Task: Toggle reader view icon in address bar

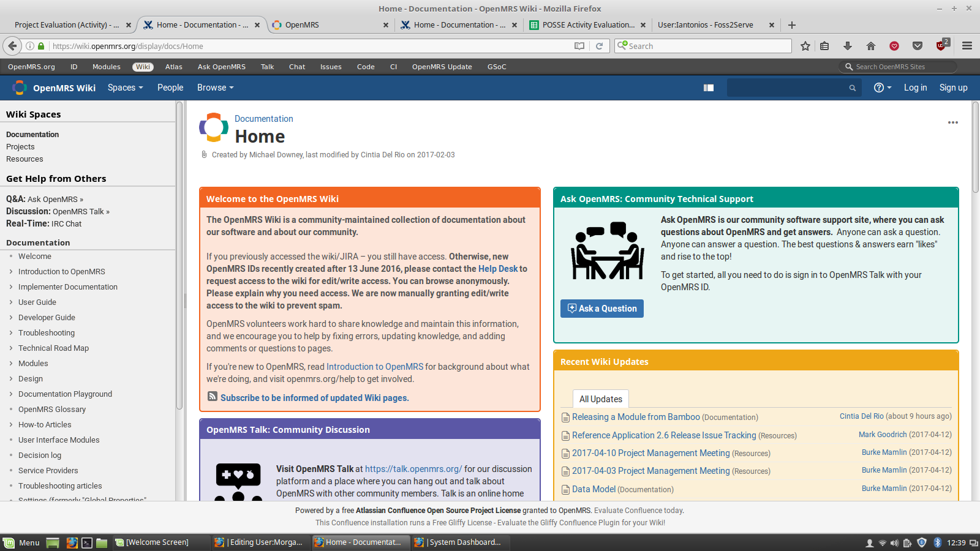Action: pos(579,46)
